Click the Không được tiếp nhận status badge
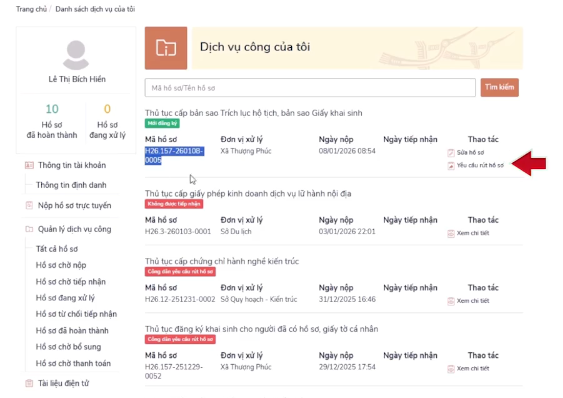The height and width of the screenshot is (398, 563). [174, 204]
